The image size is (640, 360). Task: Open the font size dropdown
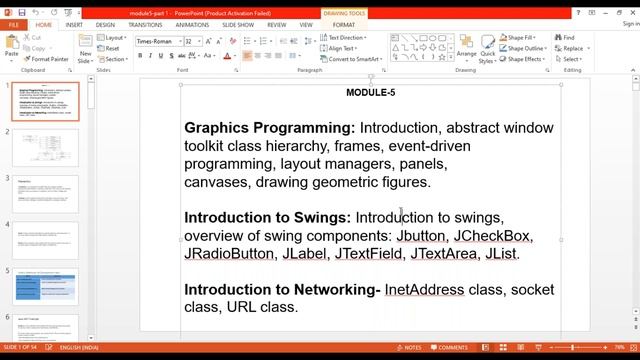(x=199, y=42)
